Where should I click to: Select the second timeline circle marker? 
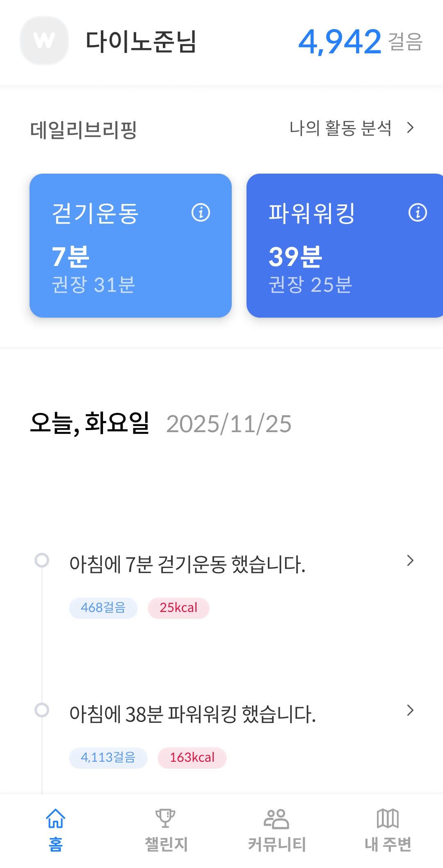[42, 710]
